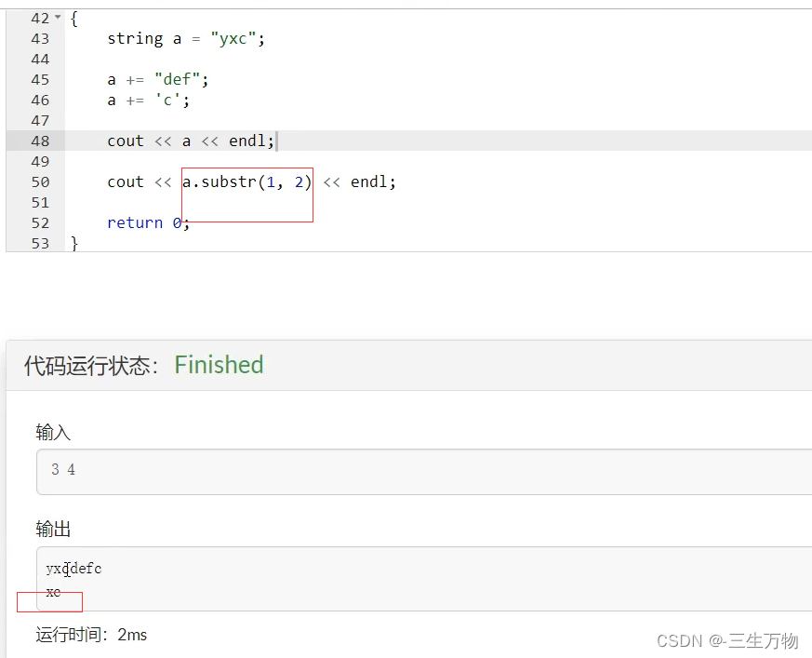Viewport: 812px width, 658px height.
Task: Click output line xc
Action: coord(53,592)
